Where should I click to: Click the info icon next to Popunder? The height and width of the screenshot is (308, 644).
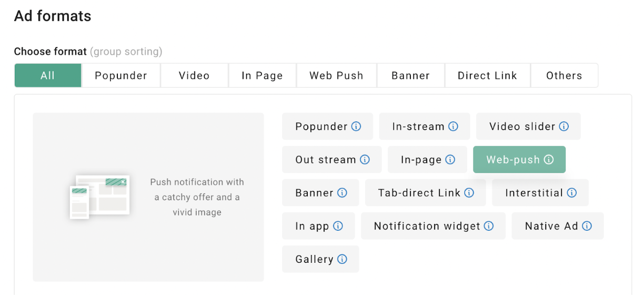pyautogui.click(x=357, y=127)
